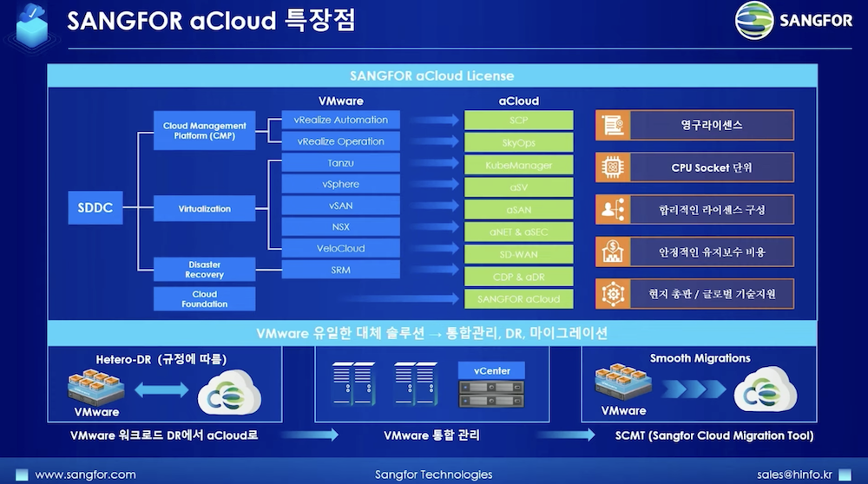The image size is (868, 484).
Task: Click the VMware 통합 관리 caption
Action: tap(431, 435)
